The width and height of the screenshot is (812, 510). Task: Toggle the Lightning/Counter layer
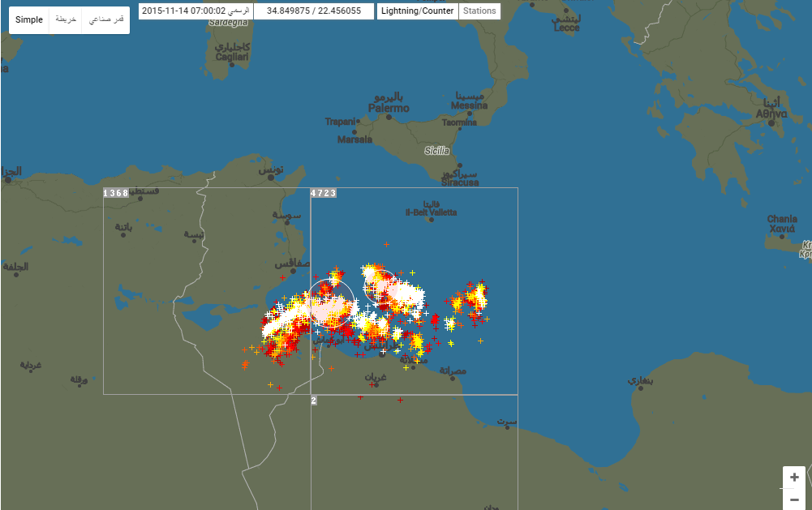click(x=418, y=11)
